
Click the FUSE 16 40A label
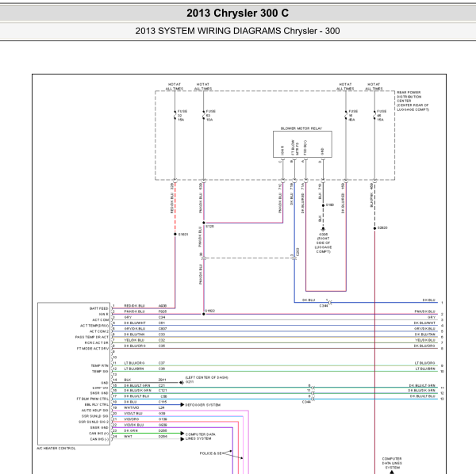pos(353,116)
